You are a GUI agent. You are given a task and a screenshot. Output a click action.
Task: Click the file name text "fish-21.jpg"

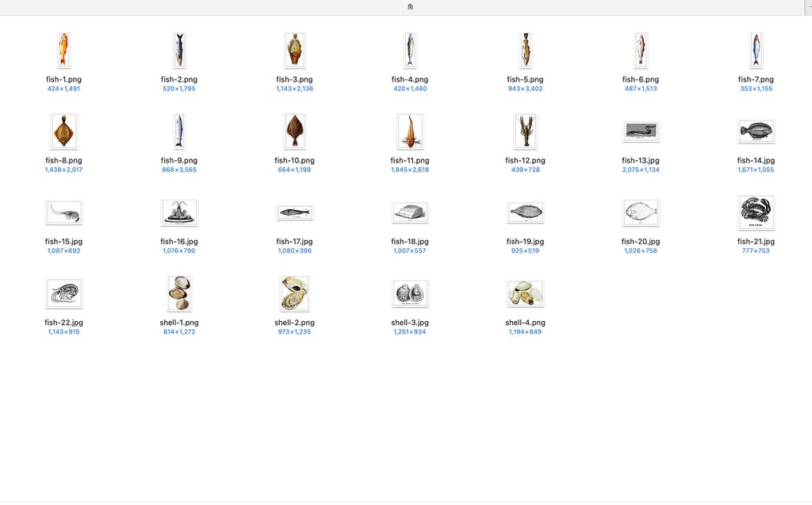[x=756, y=241]
